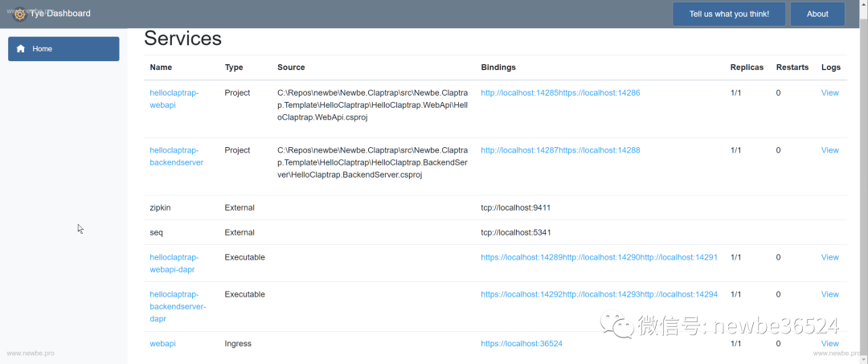Open binding http://localhost:14294
The width and height of the screenshot is (868, 364).
(679, 294)
